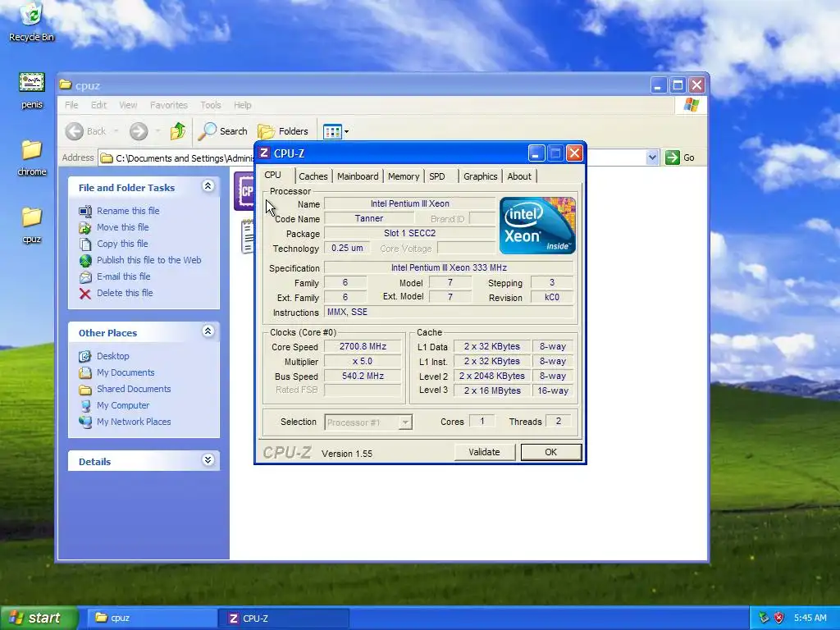The image size is (840, 630).
Task: Open the Tools menu in Explorer
Action: (211, 105)
